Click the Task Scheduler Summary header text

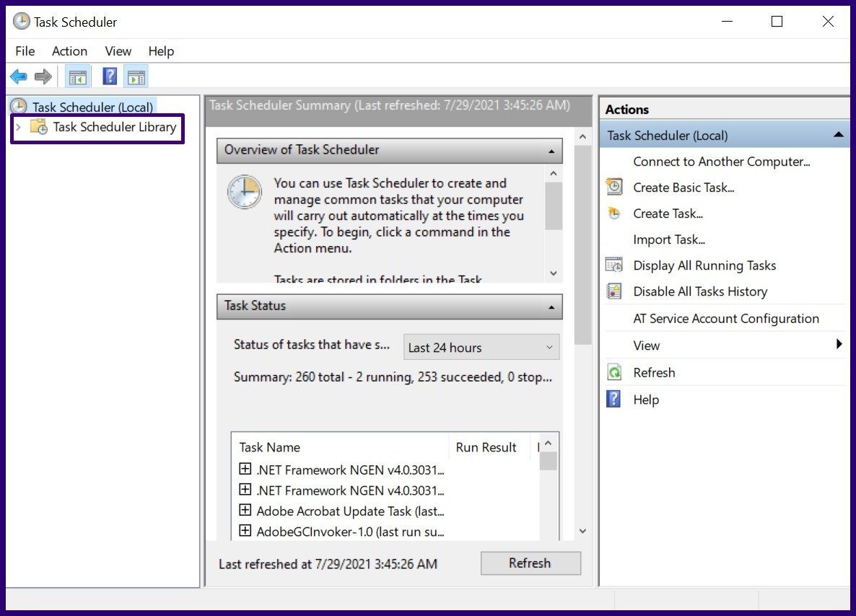click(x=389, y=105)
